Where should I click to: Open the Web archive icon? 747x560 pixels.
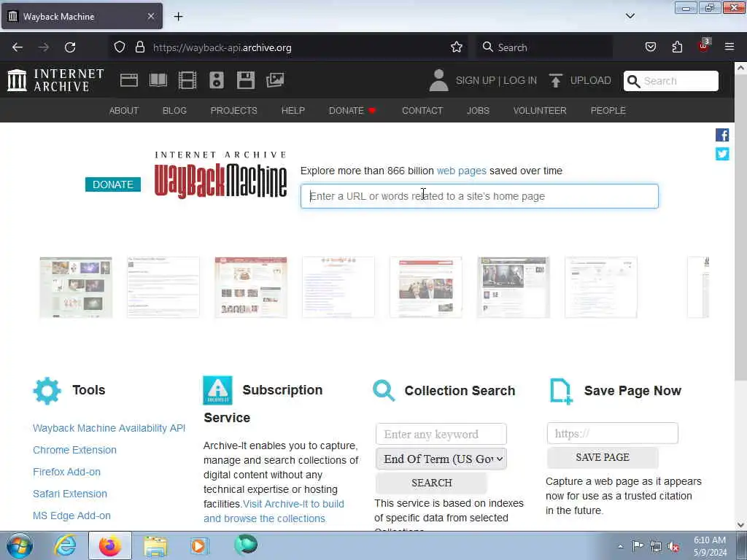click(x=128, y=80)
